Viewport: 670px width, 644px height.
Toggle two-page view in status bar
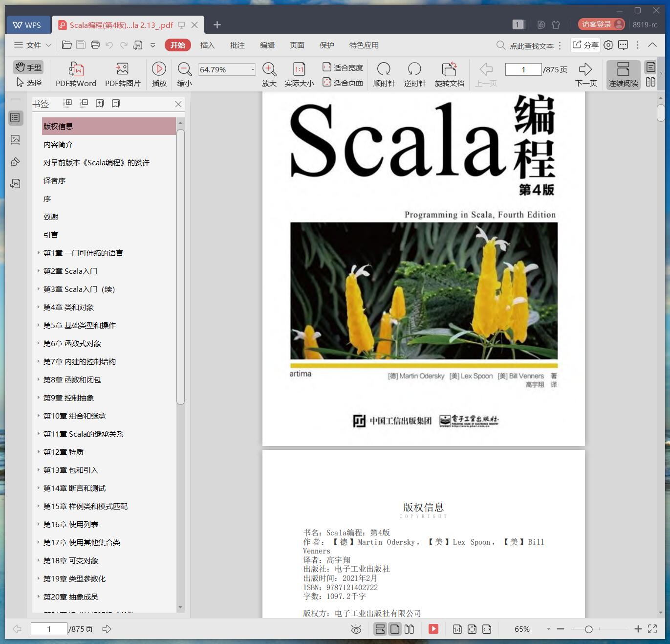tap(410, 629)
